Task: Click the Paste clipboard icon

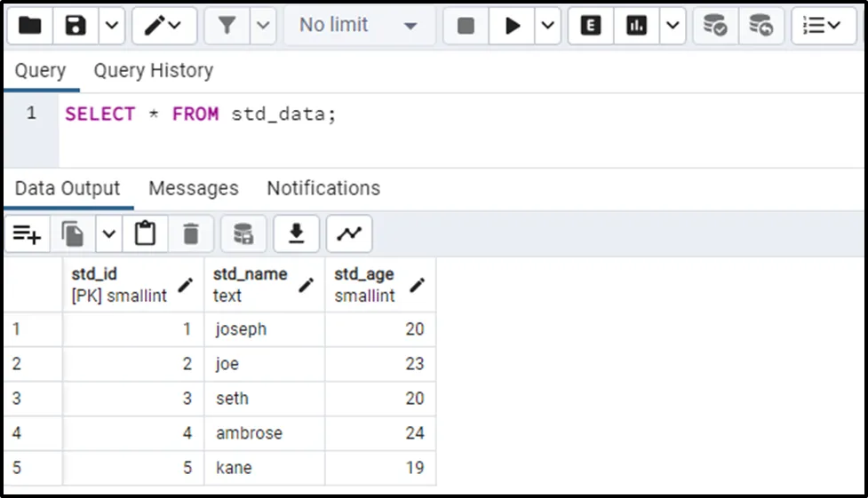Action: click(x=145, y=234)
